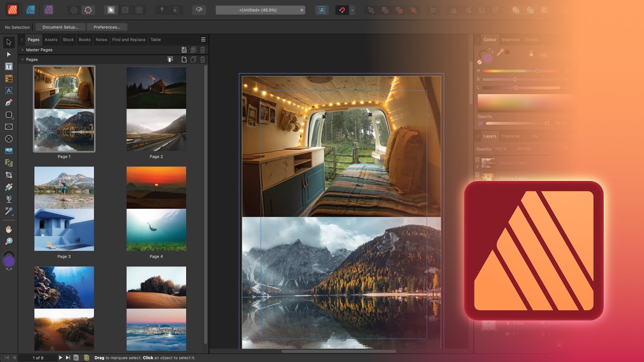Screen dimensions: 644x362
Task: Select the Rectangle shape tool
Action: pyautogui.click(x=9, y=115)
